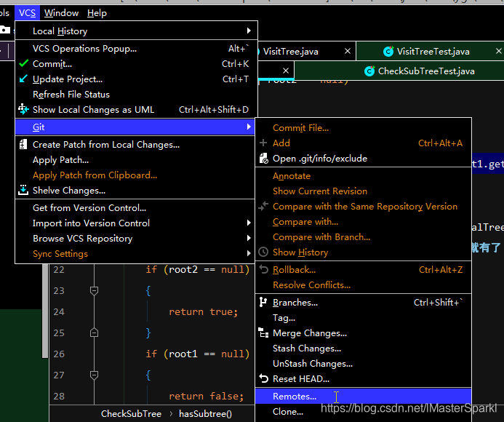This screenshot has width=504, height=422.
Task: Click the clock icon beside Show History
Action: (263, 252)
